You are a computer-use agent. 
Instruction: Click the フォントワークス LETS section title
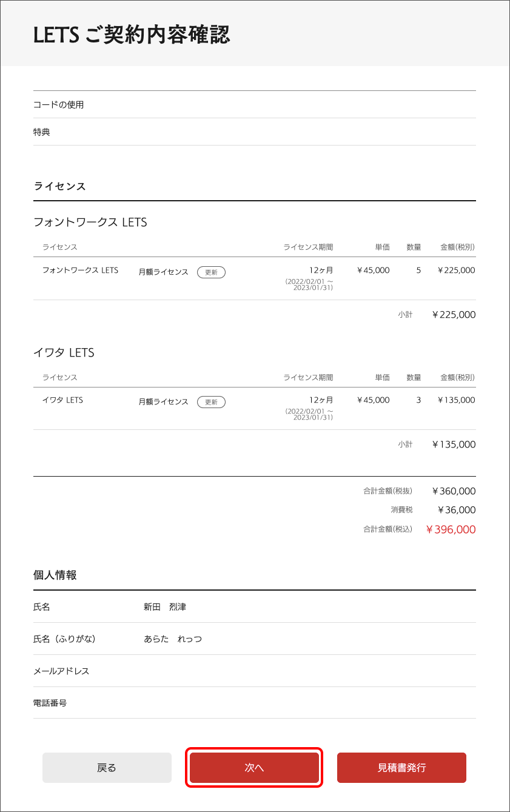tap(90, 223)
